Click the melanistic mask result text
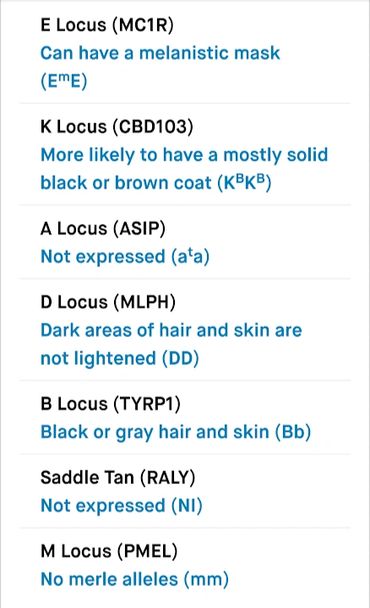Screen dimensions: 370x608 pyautogui.click(x=160, y=67)
